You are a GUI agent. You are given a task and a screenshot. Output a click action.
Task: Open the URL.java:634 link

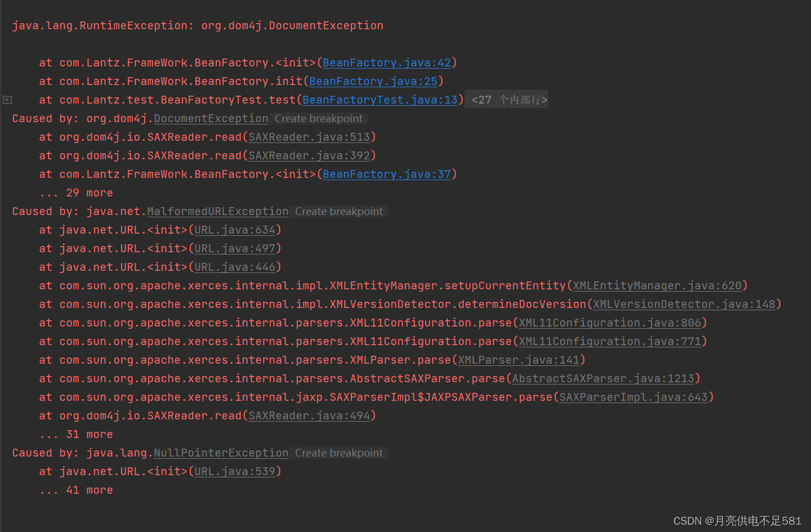coord(235,230)
